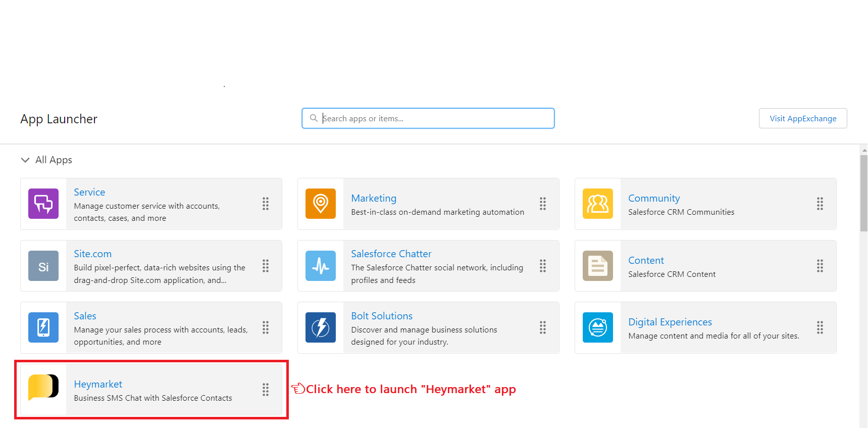The image size is (868, 428).
Task: Open the yellow Community people icon
Action: tap(598, 204)
